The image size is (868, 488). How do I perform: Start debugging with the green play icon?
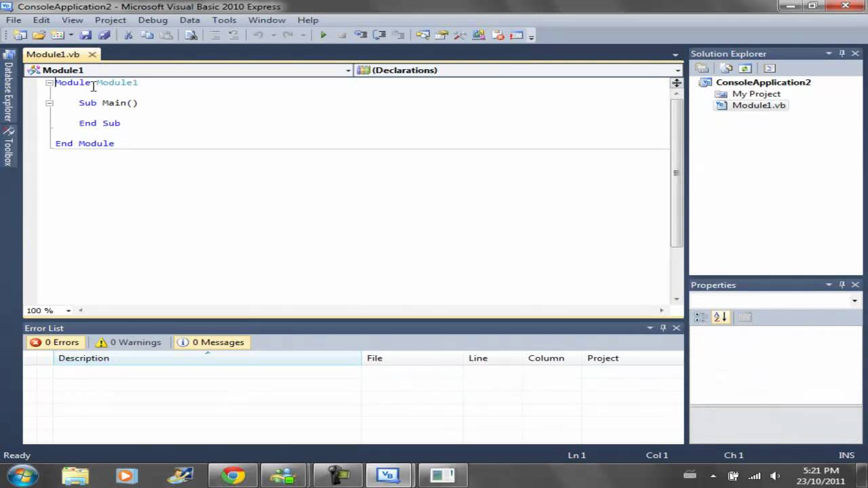(323, 35)
